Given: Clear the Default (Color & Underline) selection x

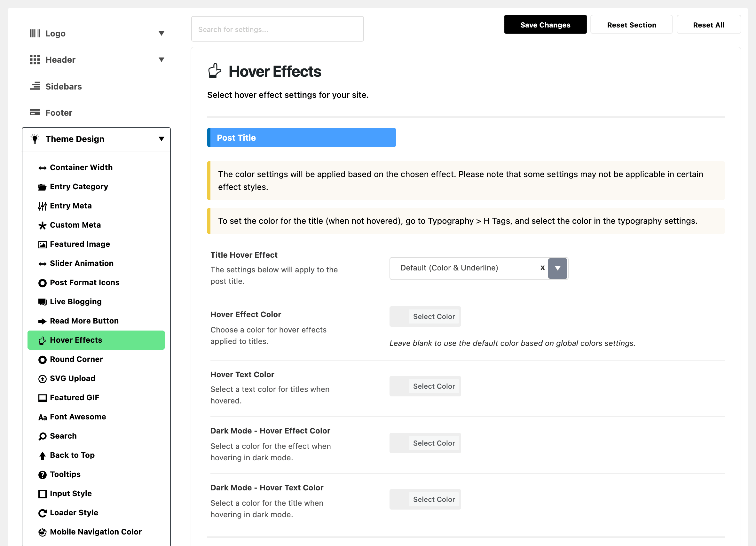Looking at the screenshot, I should 542,268.
